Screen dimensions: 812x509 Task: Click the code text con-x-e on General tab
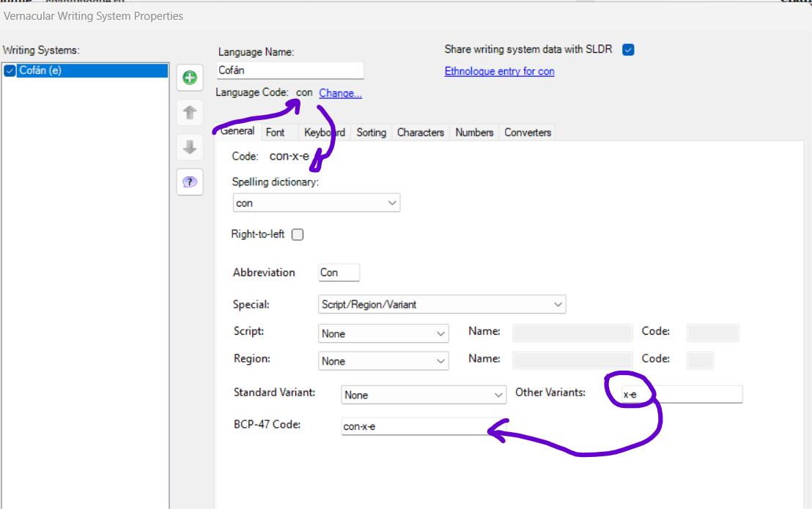(x=289, y=156)
